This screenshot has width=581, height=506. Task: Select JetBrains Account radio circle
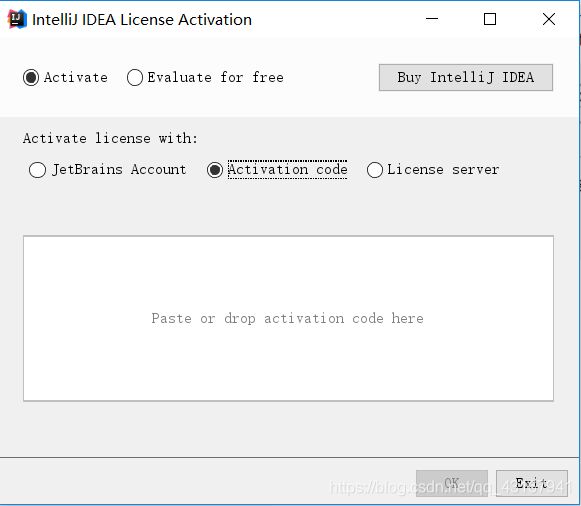[37, 170]
